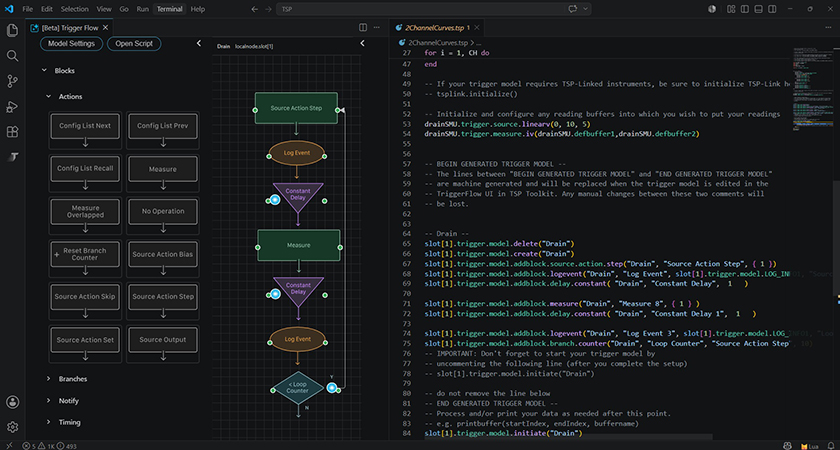Viewport: 840px width, 450px height.
Task: Open the TSP Toolkit view icon
Action: point(12,157)
